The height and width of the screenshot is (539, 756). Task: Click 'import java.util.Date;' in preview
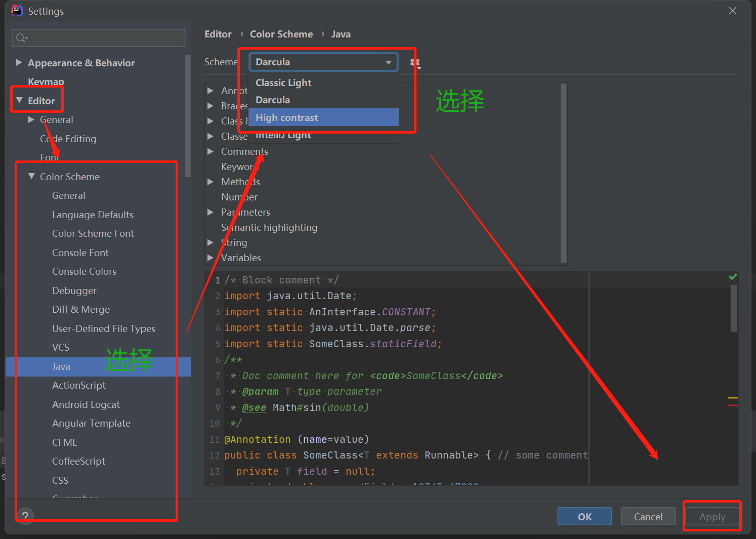(291, 296)
